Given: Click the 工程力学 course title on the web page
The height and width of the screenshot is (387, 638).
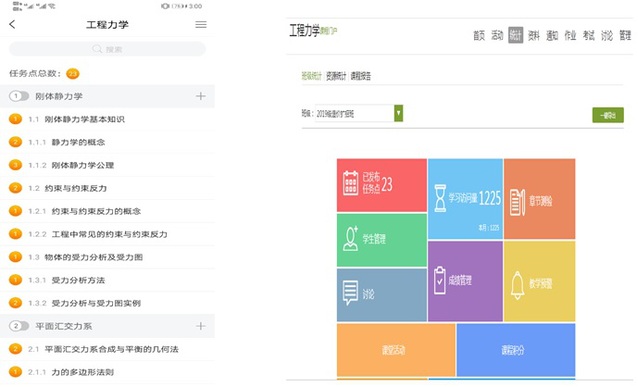Looking at the screenshot, I should point(305,31).
